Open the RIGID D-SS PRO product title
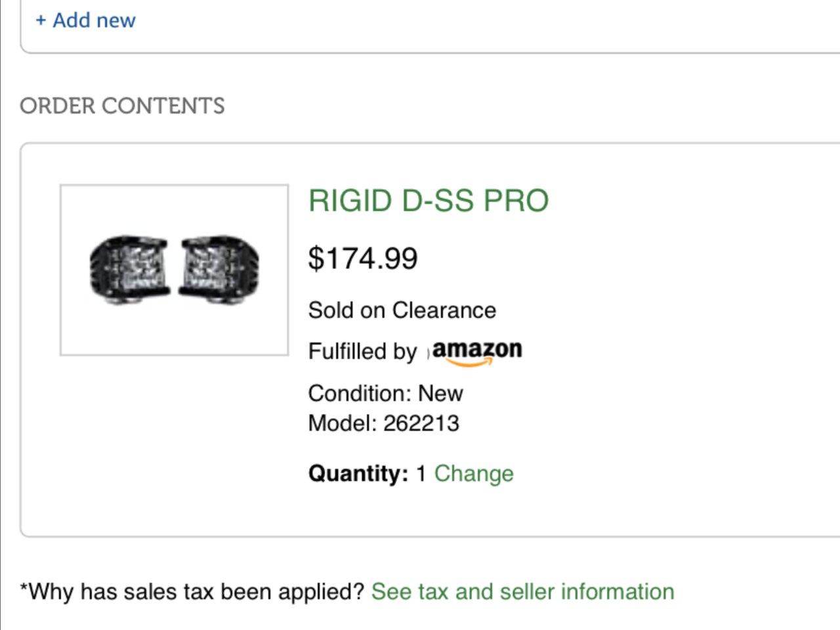 [429, 201]
